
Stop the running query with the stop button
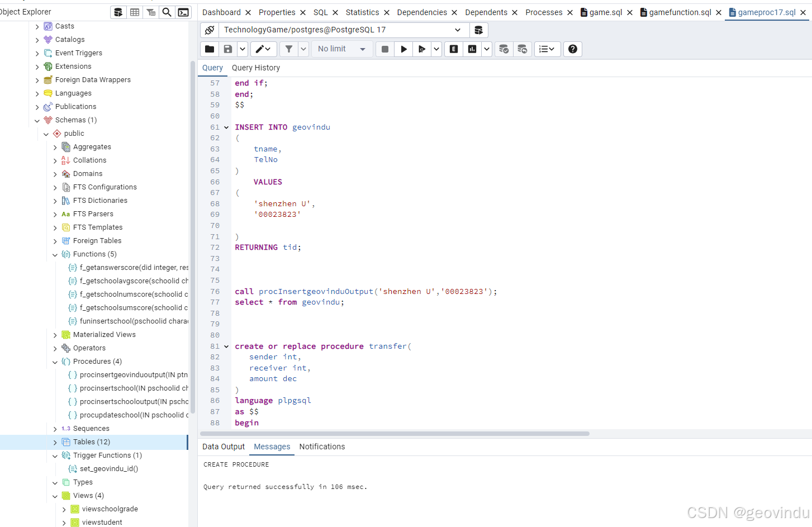(385, 49)
